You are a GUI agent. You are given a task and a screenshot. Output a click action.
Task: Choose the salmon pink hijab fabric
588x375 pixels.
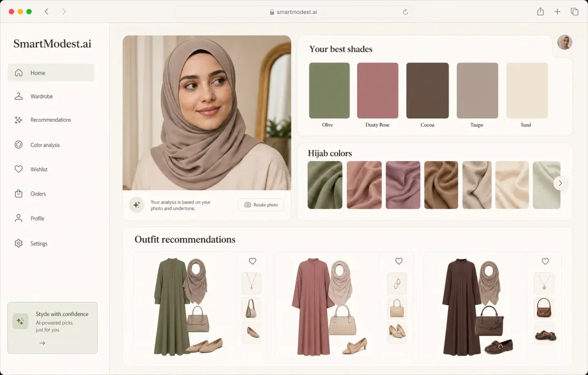tap(364, 185)
